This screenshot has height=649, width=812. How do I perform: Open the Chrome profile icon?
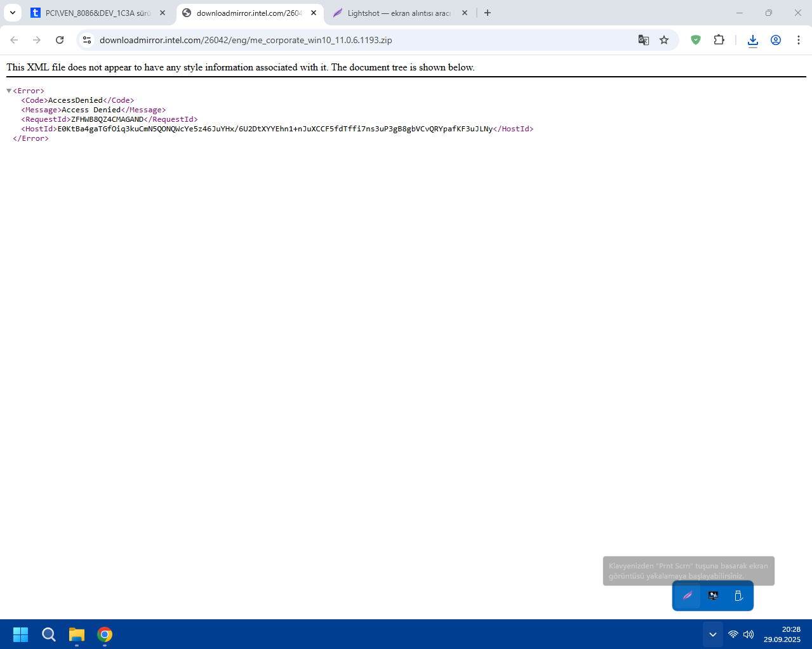[776, 40]
